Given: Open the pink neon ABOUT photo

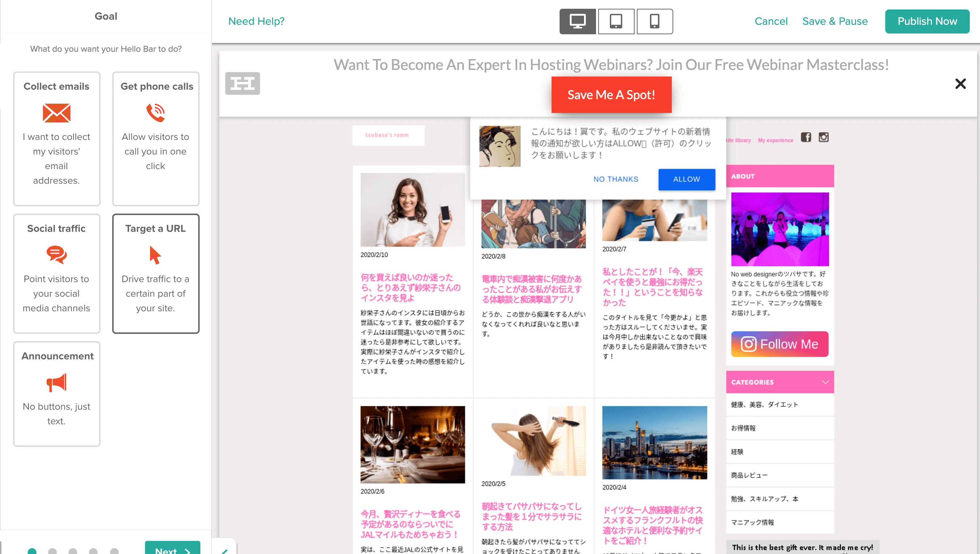Looking at the screenshot, I should [780, 229].
